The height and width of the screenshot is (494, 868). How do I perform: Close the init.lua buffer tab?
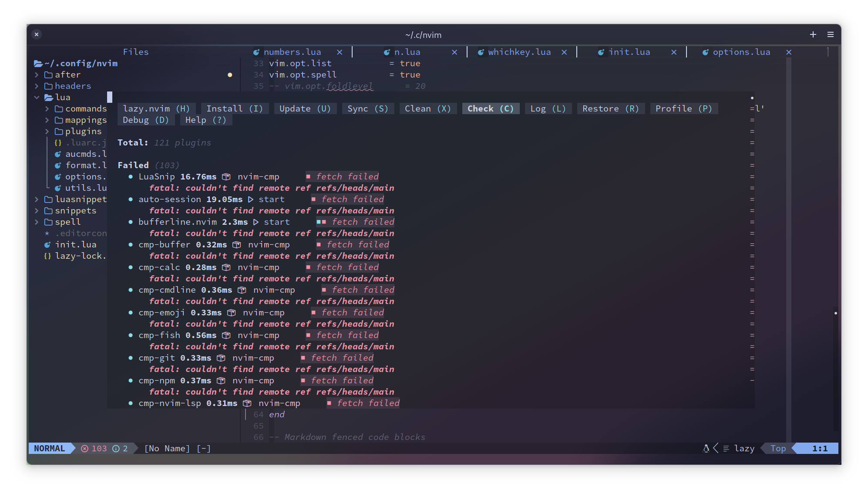tap(674, 52)
